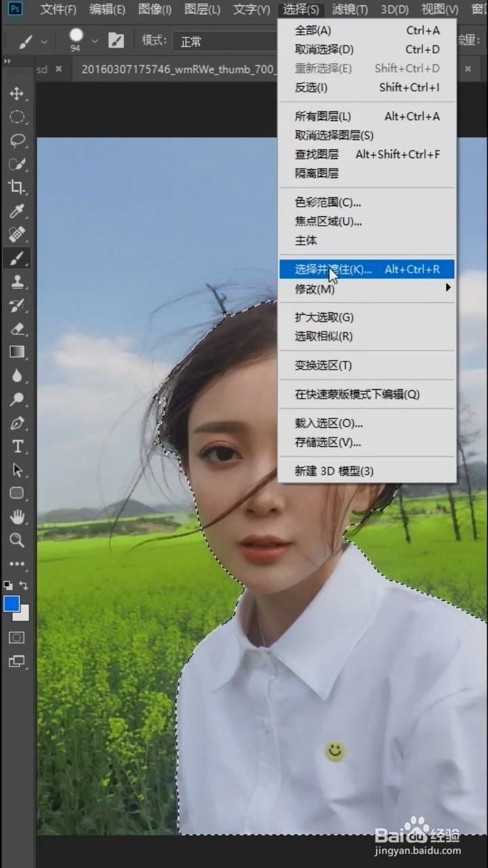This screenshot has width=488, height=868.
Task: Open the brush tool preset picker
Action: pos(32,41)
